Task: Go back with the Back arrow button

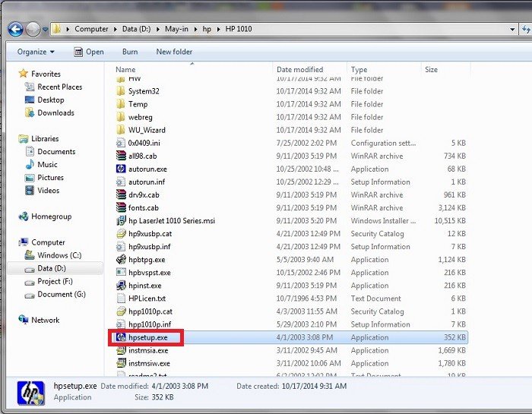Action: point(16,30)
